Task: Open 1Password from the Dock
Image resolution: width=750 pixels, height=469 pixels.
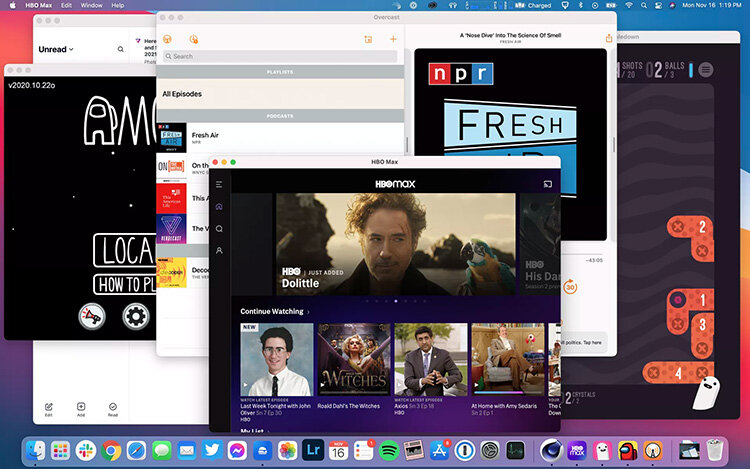Action: coord(464,450)
